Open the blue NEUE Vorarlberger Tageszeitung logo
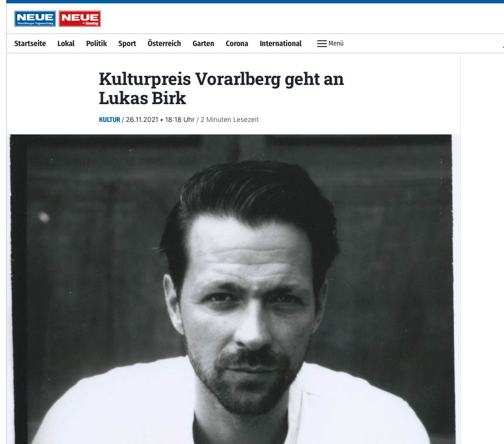The image size is (504, 444). (35, 19)
